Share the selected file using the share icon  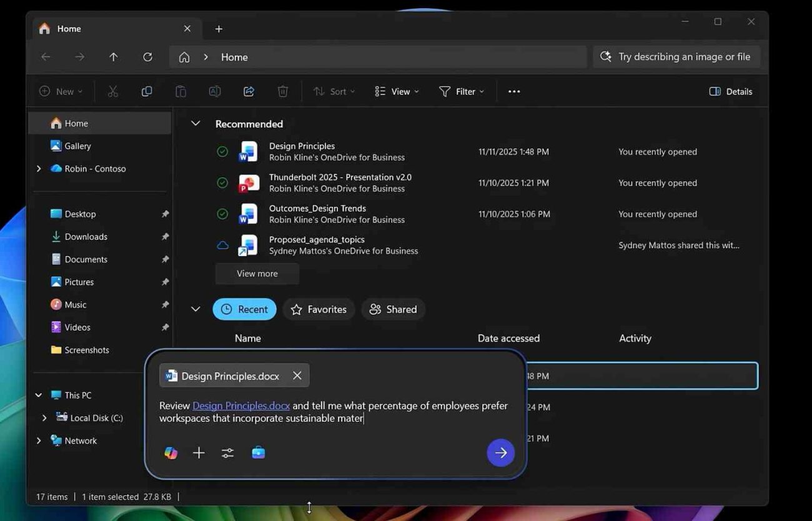coord(249,91)
